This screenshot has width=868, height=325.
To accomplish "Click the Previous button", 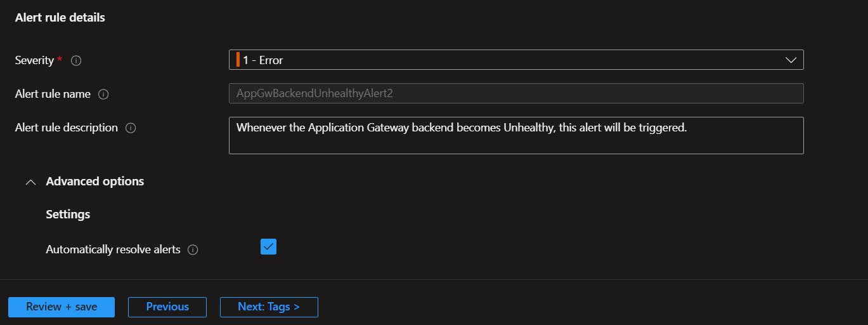I will (x=167, y=307).
